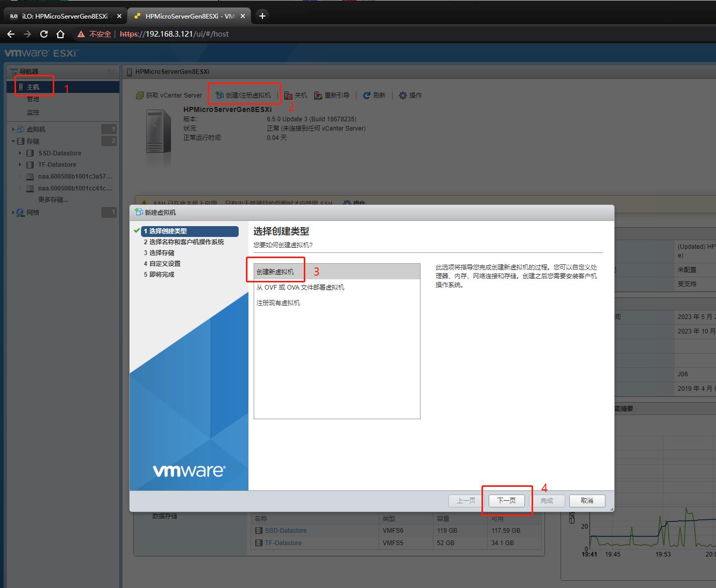
Task: Open 管理 under the host in navigator
Action: (33, 99)
